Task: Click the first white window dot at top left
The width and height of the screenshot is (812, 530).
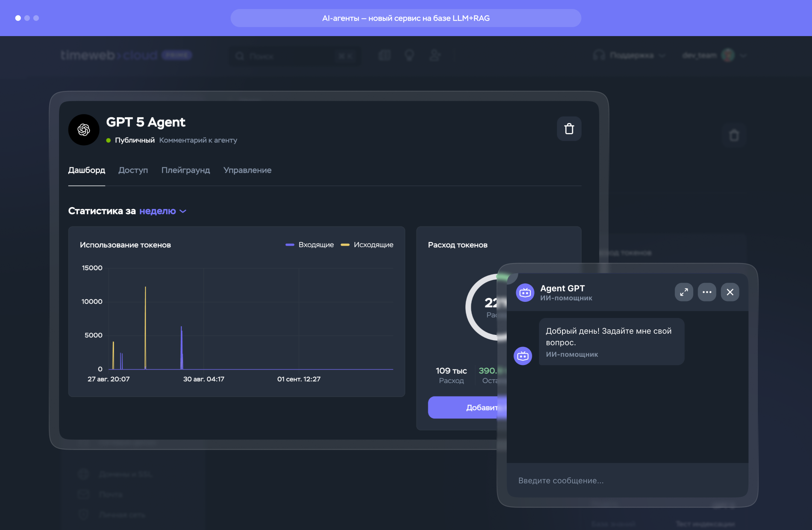Action: pos(18,18)
